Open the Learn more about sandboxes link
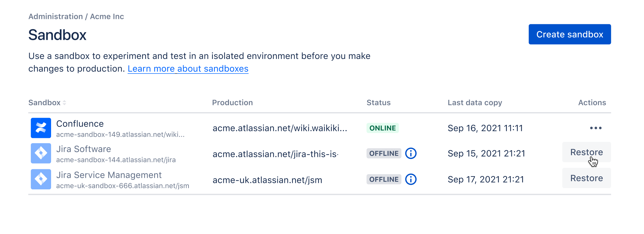644x234 pixels. [188, 69]
